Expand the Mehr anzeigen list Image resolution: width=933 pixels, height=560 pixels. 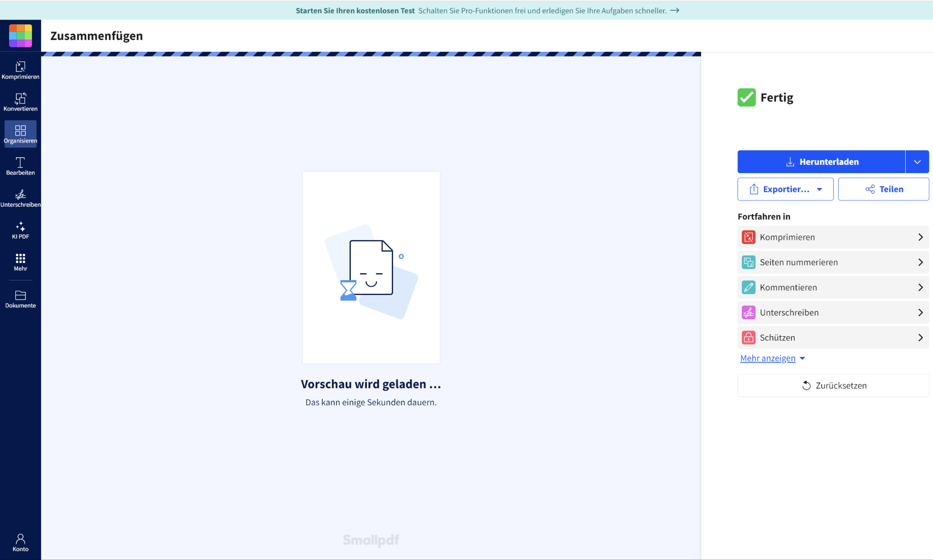pos(772,358)
